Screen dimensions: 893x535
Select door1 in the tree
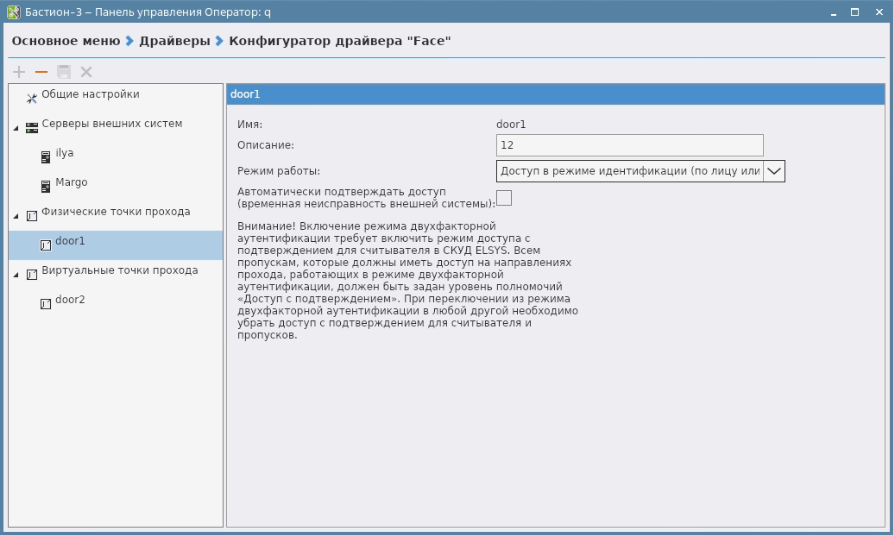point(70,241)
